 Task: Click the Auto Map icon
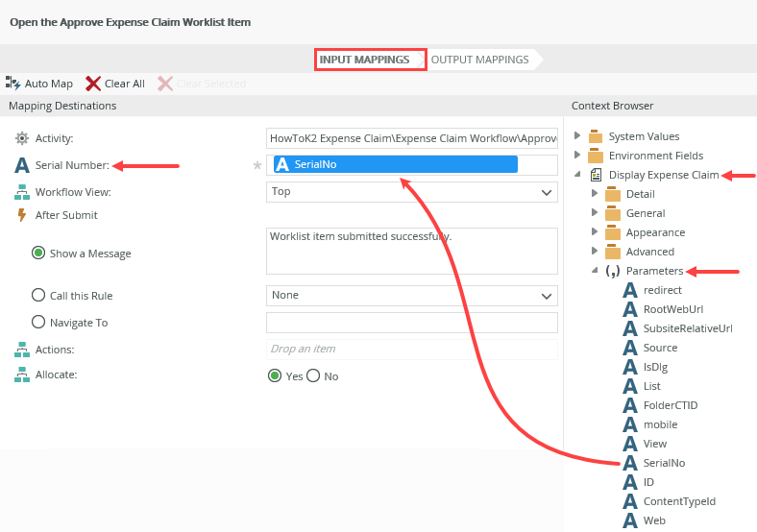pyautogui.click(x=13, y=84)
